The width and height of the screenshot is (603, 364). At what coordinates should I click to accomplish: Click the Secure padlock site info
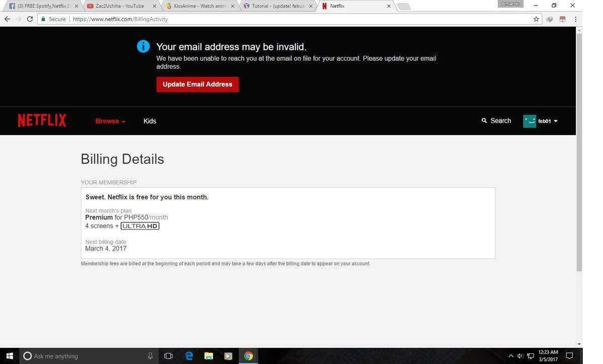(x=53, y=19)
